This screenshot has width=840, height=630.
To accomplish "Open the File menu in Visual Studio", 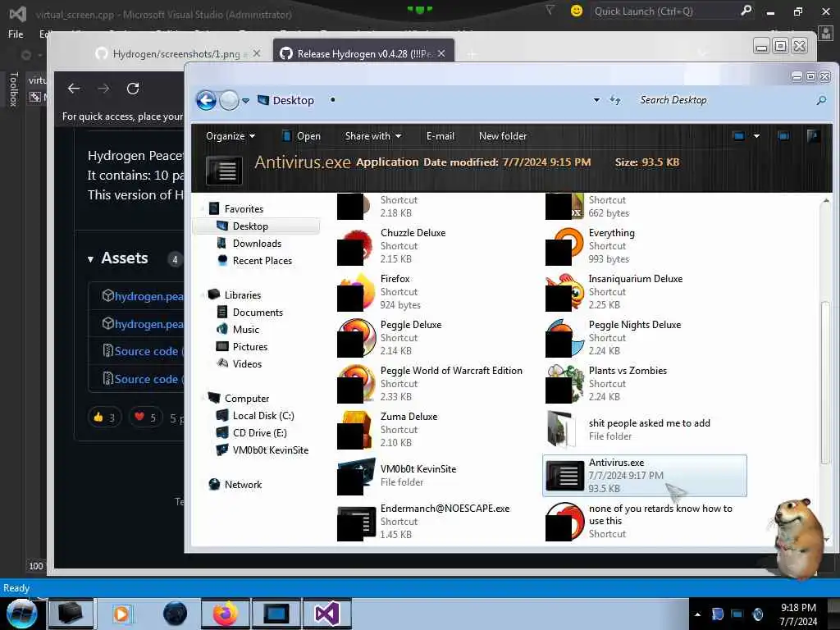I will pyautogui.click(x=16, y=34).
